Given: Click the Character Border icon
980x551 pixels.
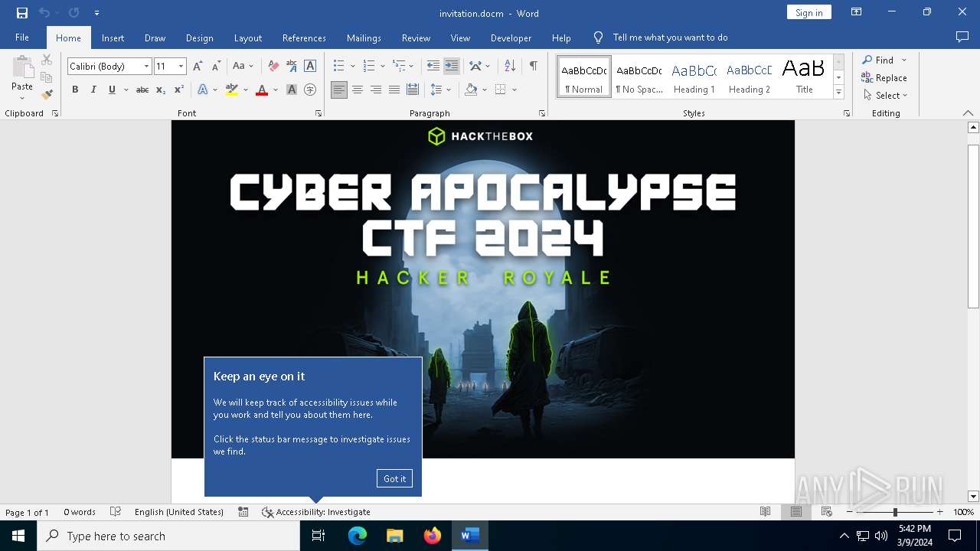Looking at the screenshot, I should coord(310,67).
